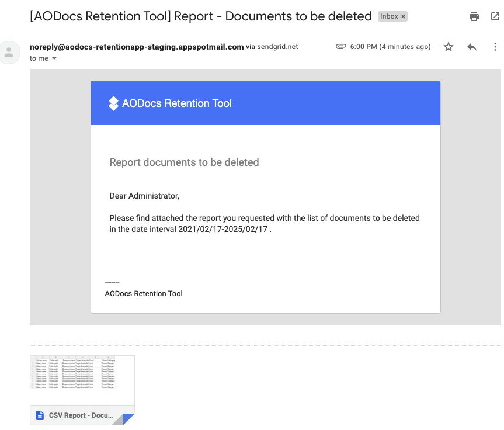Screen dimensions: 504x430
Task: Click the "sendgrid.net" sender domain text
Action: [277, 47]
